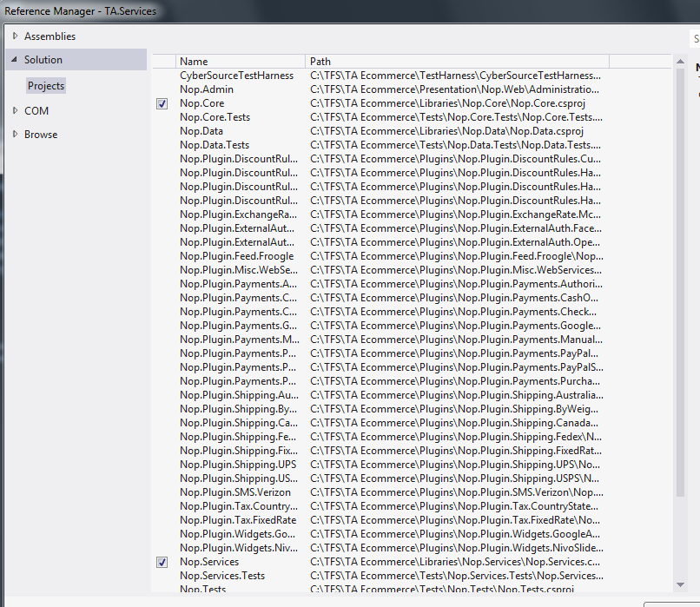Select Nop.Plugin.Payments.M... project

click(x=240, y=340)
